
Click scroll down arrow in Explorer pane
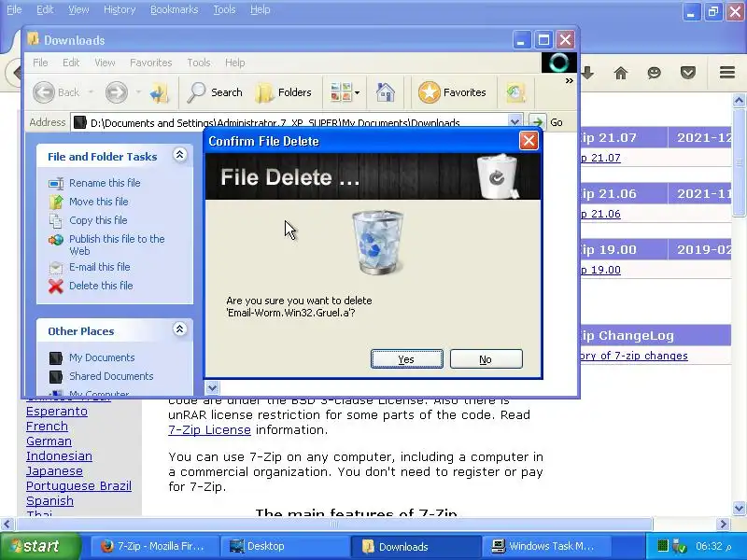(x=213, y=387)
